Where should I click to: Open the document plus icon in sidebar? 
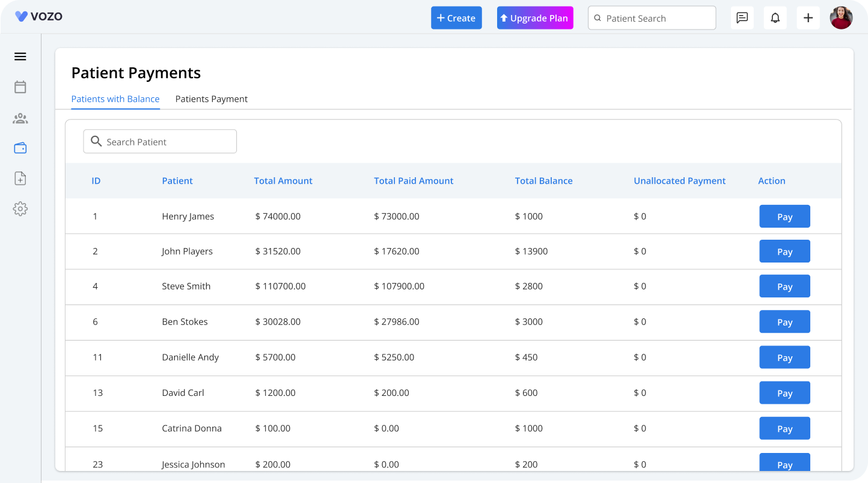click(20, 178)
